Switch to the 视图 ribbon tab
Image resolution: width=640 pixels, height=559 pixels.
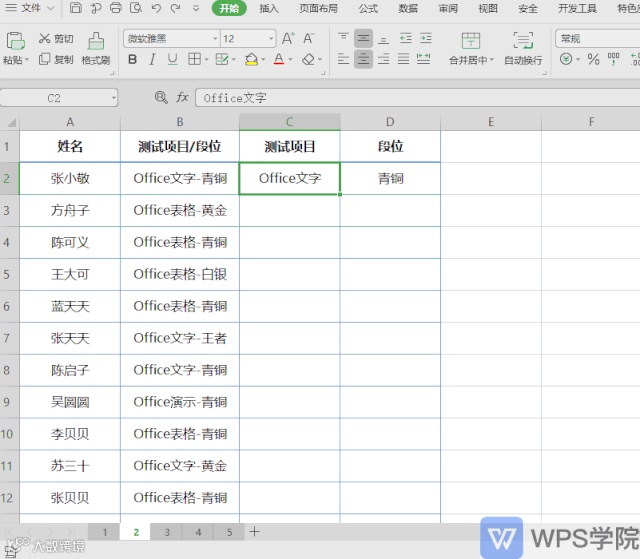488,8
